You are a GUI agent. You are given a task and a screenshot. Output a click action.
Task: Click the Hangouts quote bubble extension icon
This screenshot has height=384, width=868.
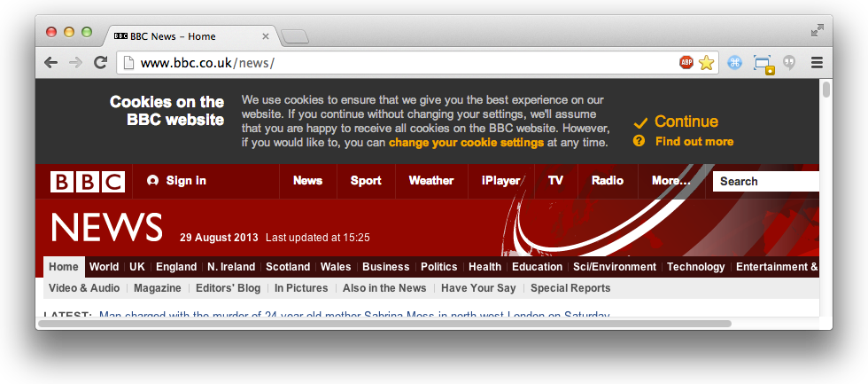coord(789,62)
